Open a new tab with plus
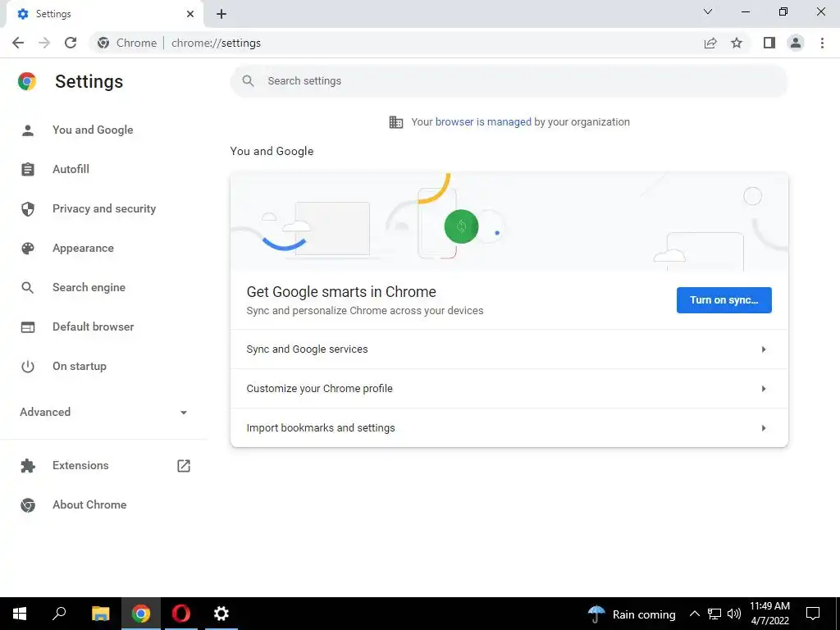The height and width of the screenshot is (630, 840). tap(221, 14)
